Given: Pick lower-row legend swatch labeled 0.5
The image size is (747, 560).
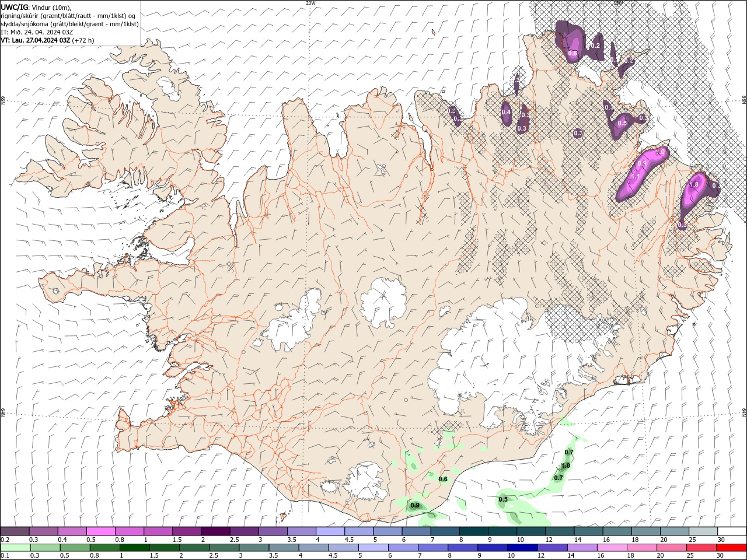Looking at the screenshot, I should point(75,547).
